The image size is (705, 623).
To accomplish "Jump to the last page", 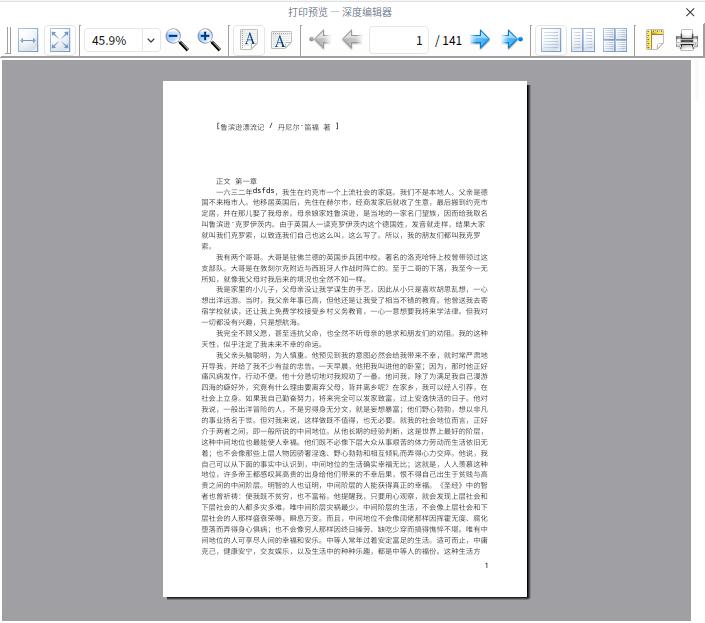I will pyautogui.click(x=513, y=40).
